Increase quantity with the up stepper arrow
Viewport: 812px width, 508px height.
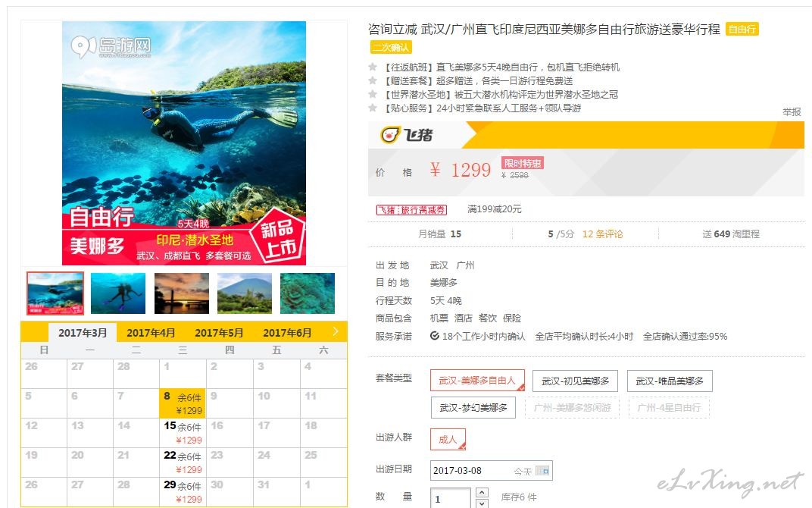482,492
